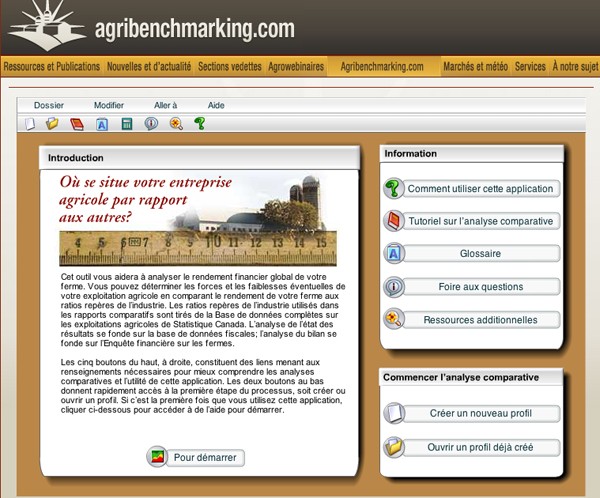Viewport: 600px width, 498px height.
Task: Click the ruler and farm banner image
Action: (197, 219)
